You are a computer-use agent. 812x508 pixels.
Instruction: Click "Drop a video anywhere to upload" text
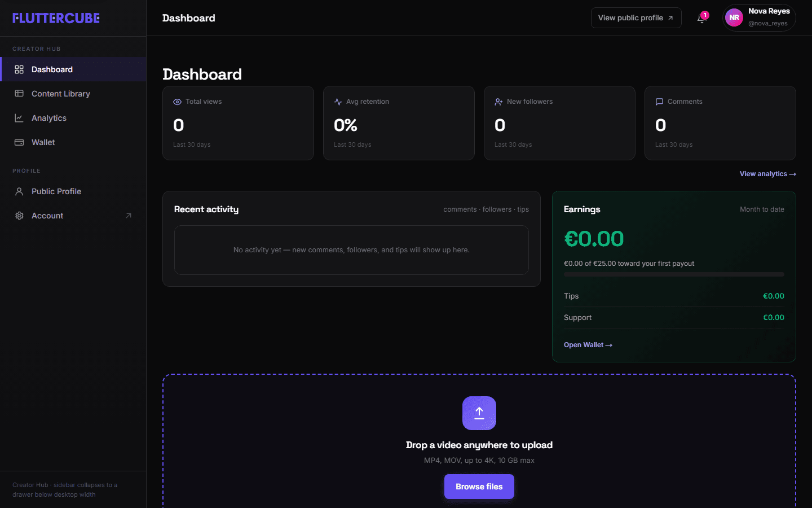pos(479,445)
